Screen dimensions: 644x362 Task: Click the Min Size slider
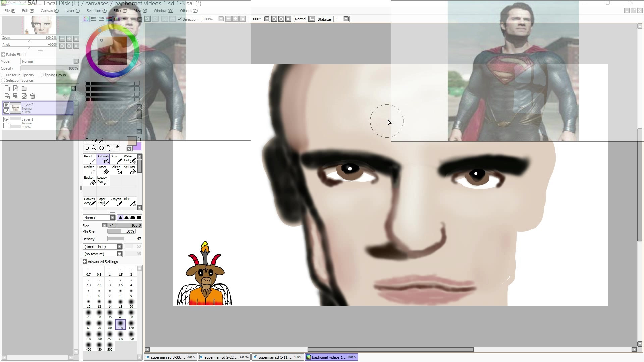click(x=121, y=232)
